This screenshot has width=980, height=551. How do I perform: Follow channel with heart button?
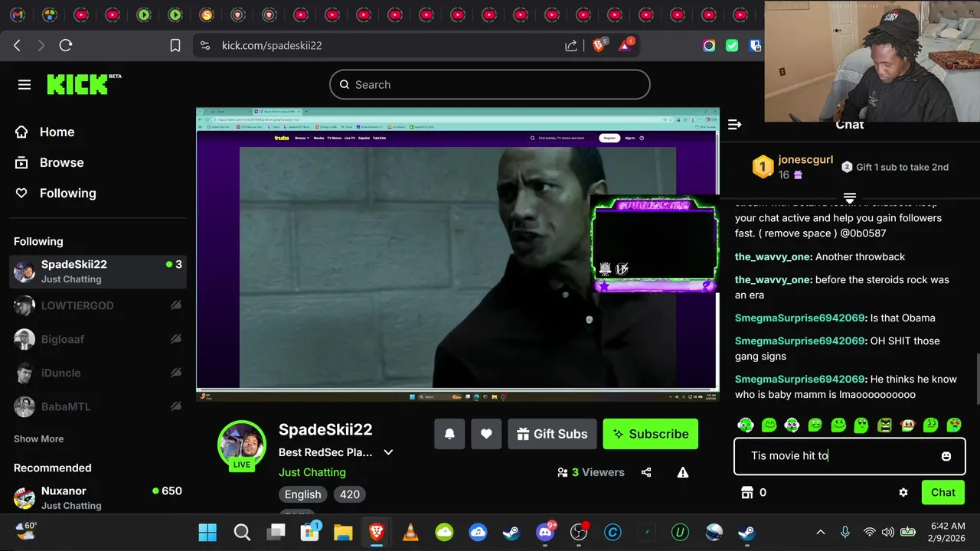(486, 434)
